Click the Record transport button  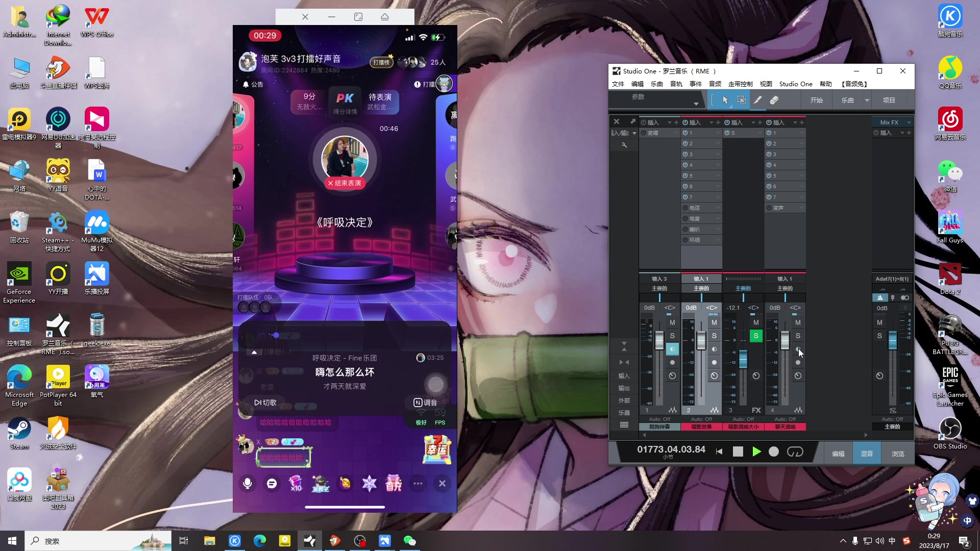click(774, 452)
